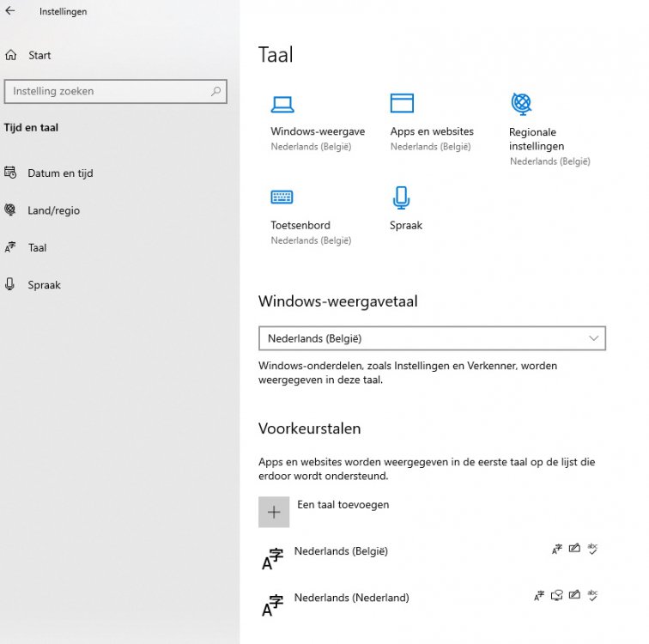
Task: Click the Tijd en taal heading
Action: [31, 127]
